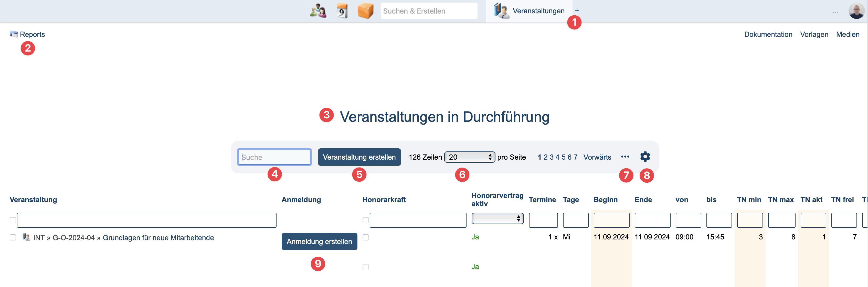The height and width of the screenshot is (287, 868).
Task: Open the Dokumentation menu link
Action: pyautogui.click(x=768, y=34)
